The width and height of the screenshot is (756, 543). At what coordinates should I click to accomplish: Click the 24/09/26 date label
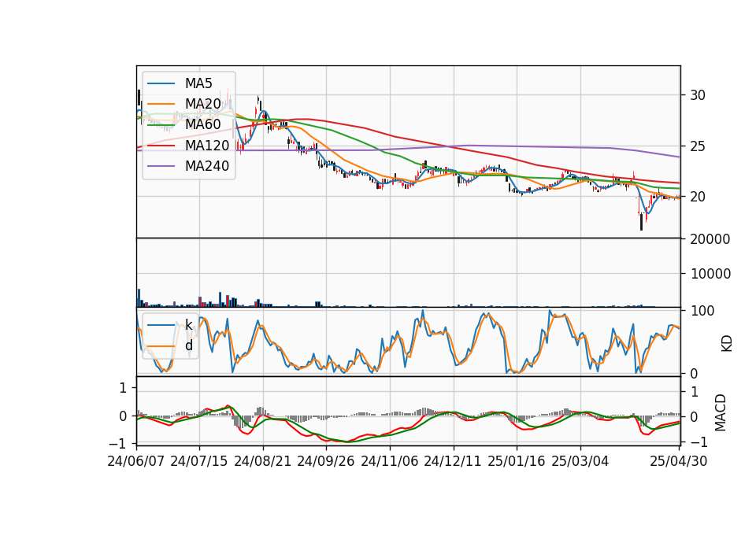pyautogui.click(x=326, y=461)
